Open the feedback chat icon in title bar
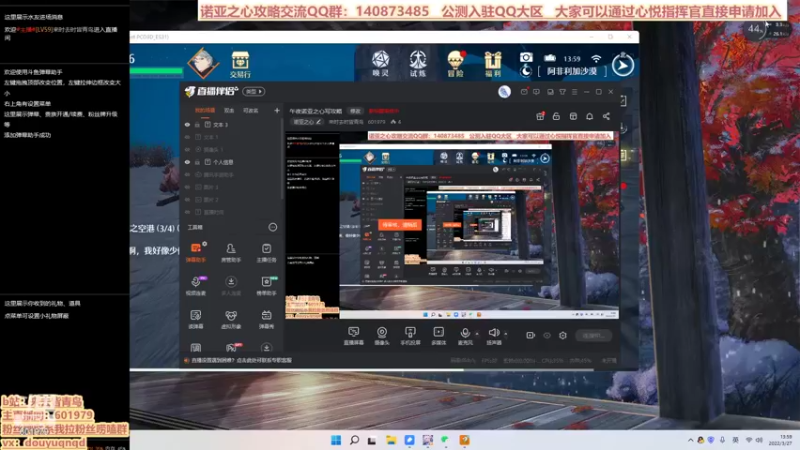This screenshot has height=450, width=800. point(536,92)
